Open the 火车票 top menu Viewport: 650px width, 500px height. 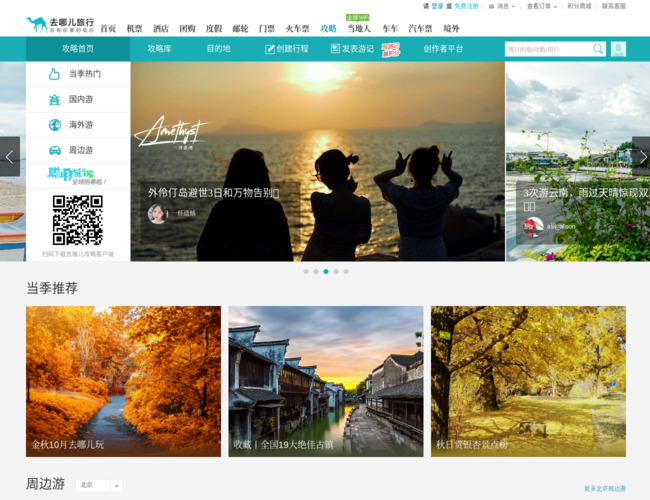pos(297,28)
